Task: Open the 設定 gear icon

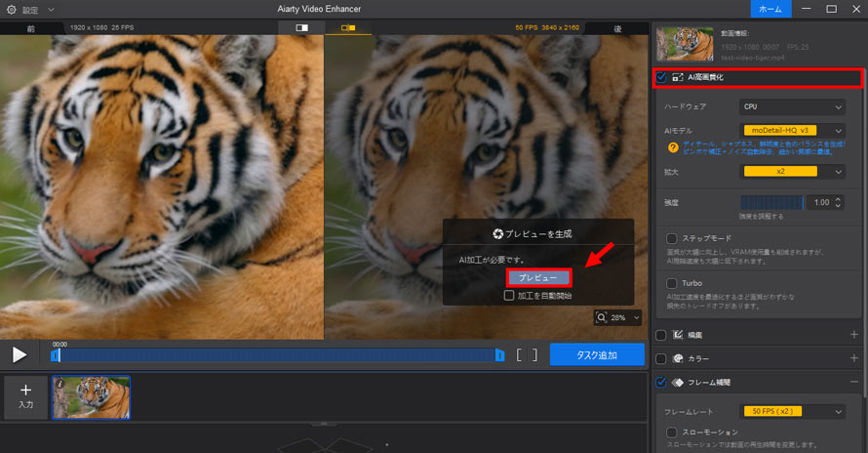Action: [11, 10]
